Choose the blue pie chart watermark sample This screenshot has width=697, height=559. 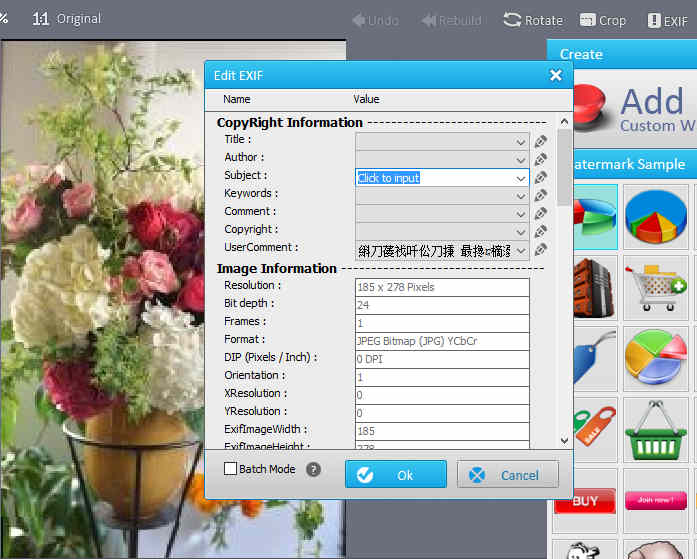[656, 217]
